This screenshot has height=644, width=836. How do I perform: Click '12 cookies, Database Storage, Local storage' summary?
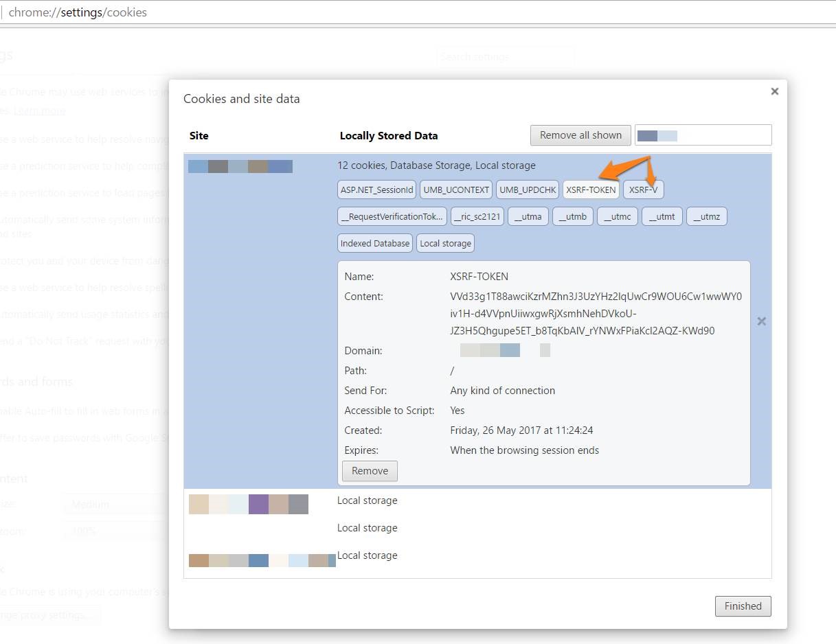click(x=436, y=165)
